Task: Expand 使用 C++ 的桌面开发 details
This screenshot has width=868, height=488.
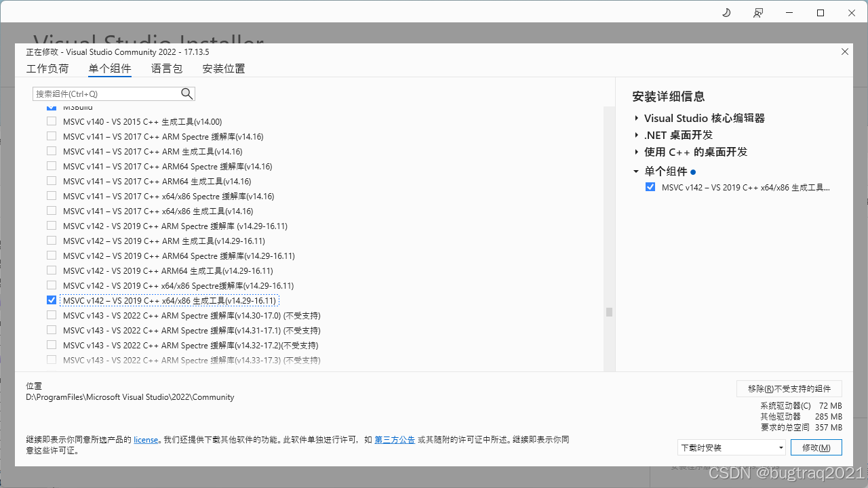Action: (x=637, y=152)
